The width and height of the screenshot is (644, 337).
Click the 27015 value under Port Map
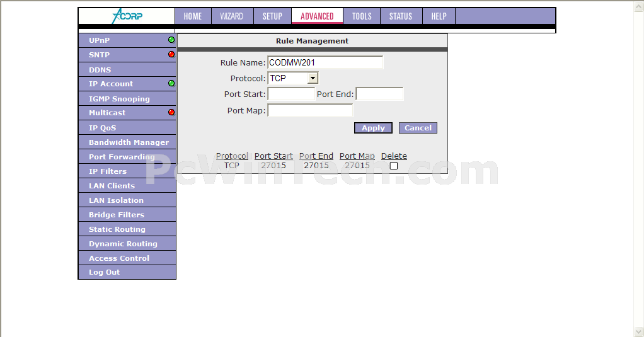pos(357,166)
